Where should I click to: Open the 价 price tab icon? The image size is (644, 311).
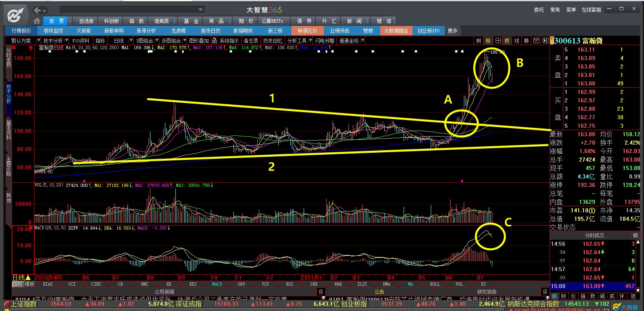[573, 296]
